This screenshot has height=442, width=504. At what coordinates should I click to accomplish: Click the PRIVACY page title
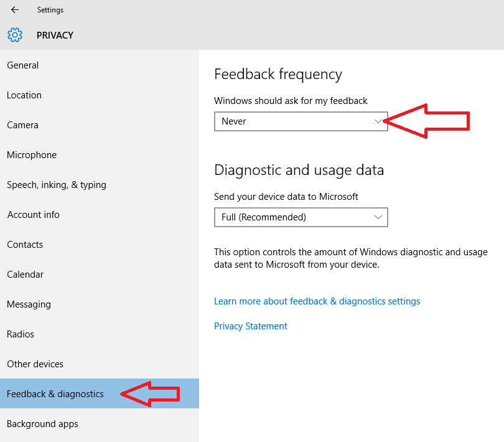[55, 35]
